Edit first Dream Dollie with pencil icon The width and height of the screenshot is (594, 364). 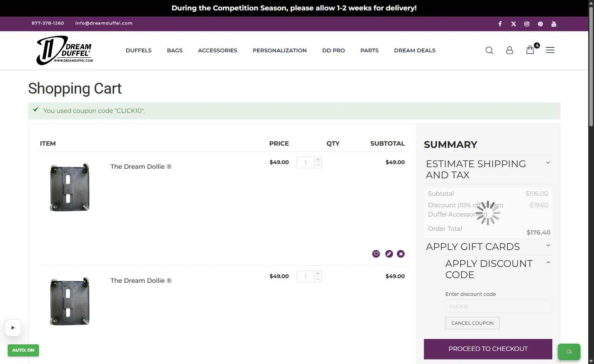pos(389,254)
